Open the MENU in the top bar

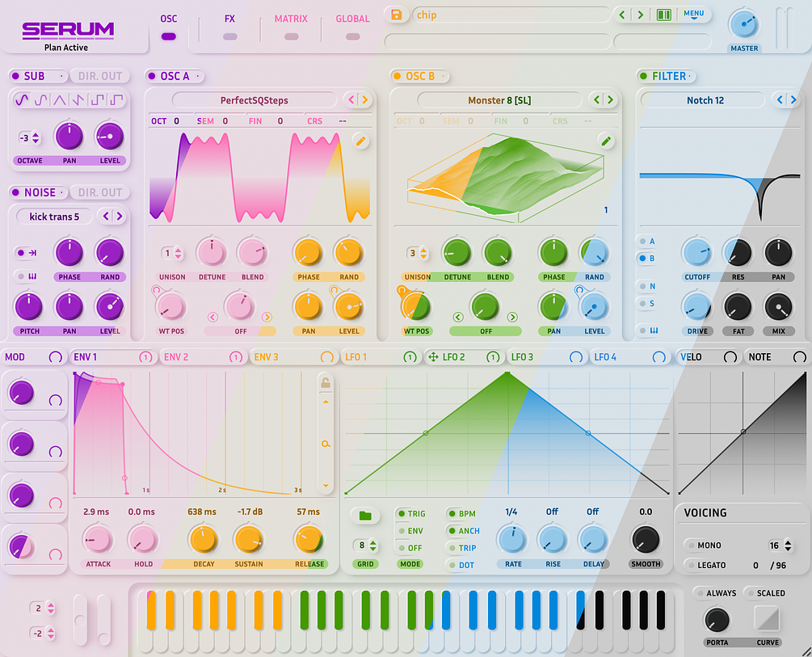[x=695, y=15]
